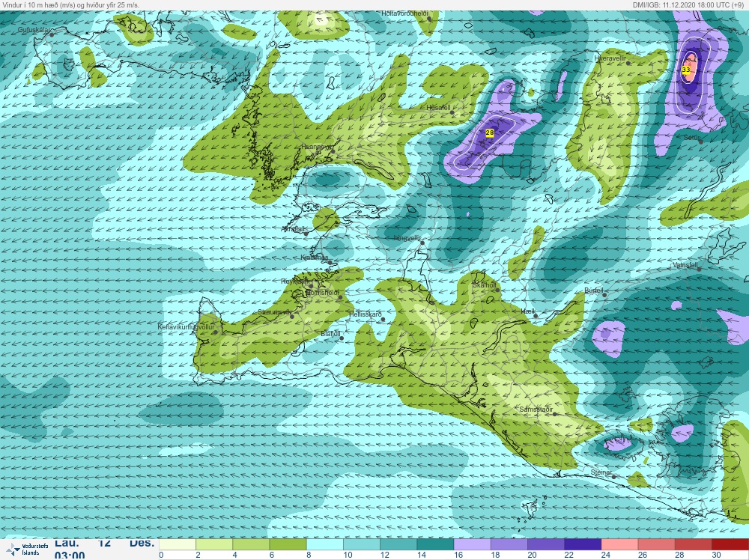Click the Keflavíkurflugvöllur station label
Screen dimensions: 749x560
point(186,327)
